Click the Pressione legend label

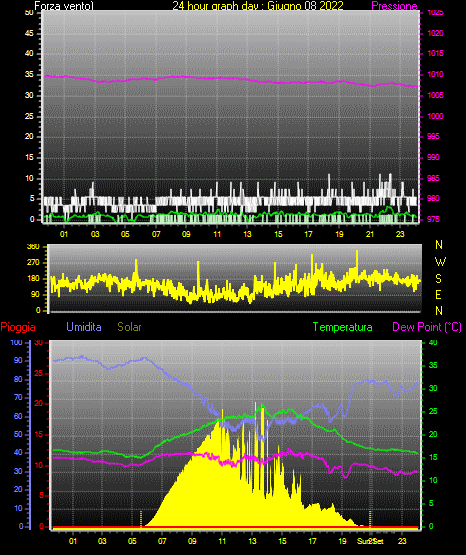click(x=394, y=6)
